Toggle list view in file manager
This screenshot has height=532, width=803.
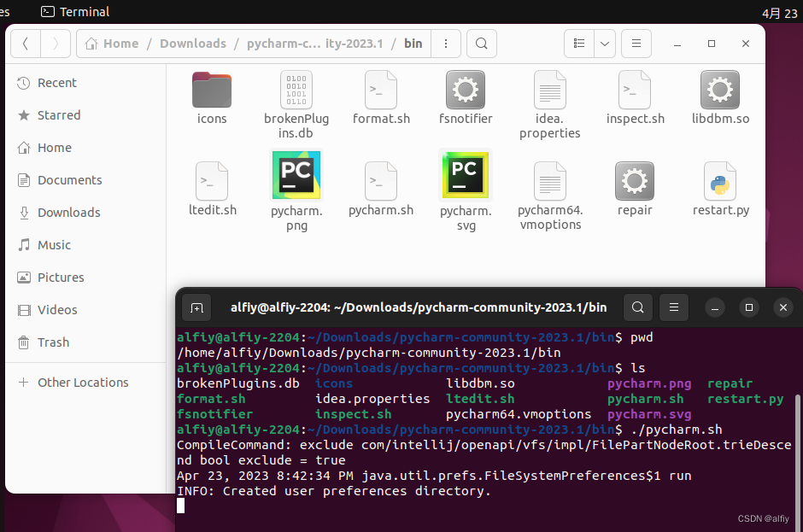coord(579,44)
